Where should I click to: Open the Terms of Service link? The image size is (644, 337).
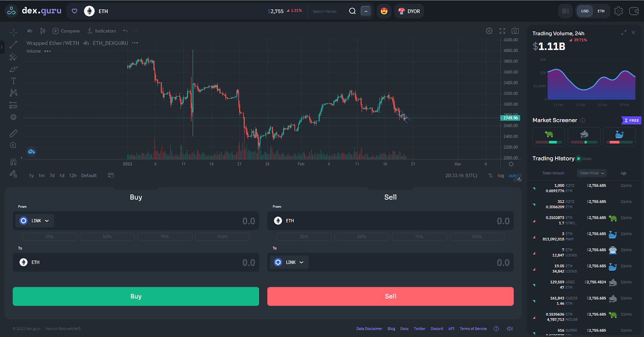coord(473,329)
